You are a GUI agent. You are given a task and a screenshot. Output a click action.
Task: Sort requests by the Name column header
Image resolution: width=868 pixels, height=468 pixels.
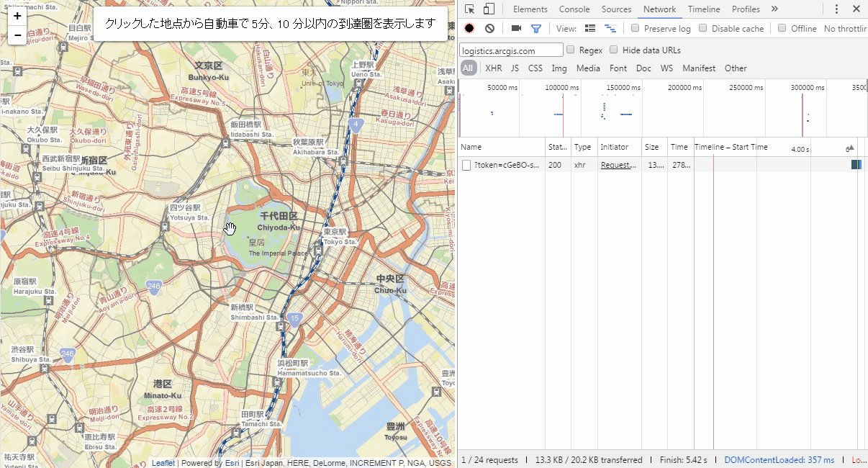tap(502, 147)
